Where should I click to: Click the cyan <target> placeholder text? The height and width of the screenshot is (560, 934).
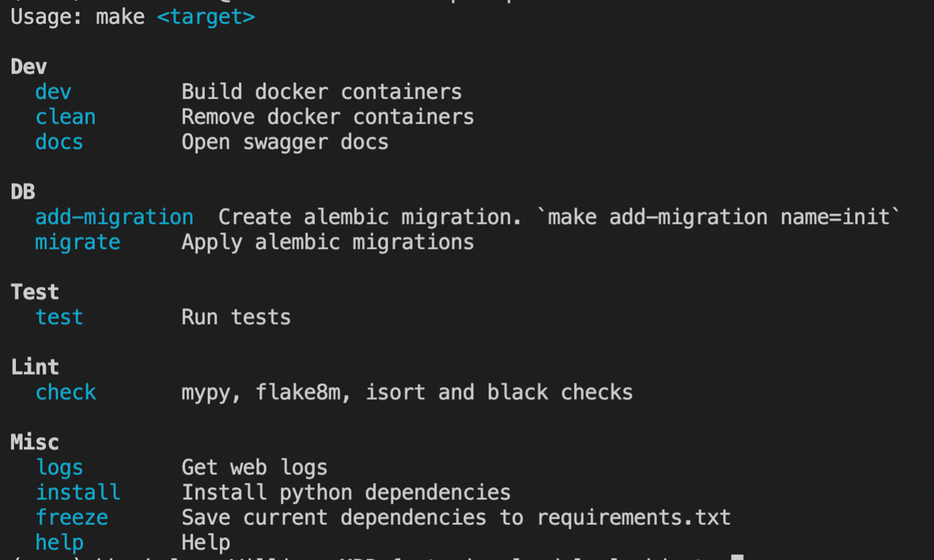pyautogui.click(x=206, y=17)
